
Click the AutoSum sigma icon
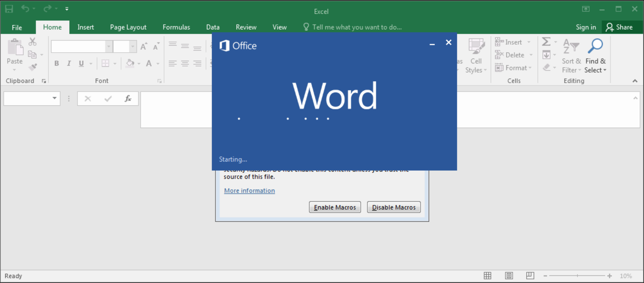pos(546,42)
